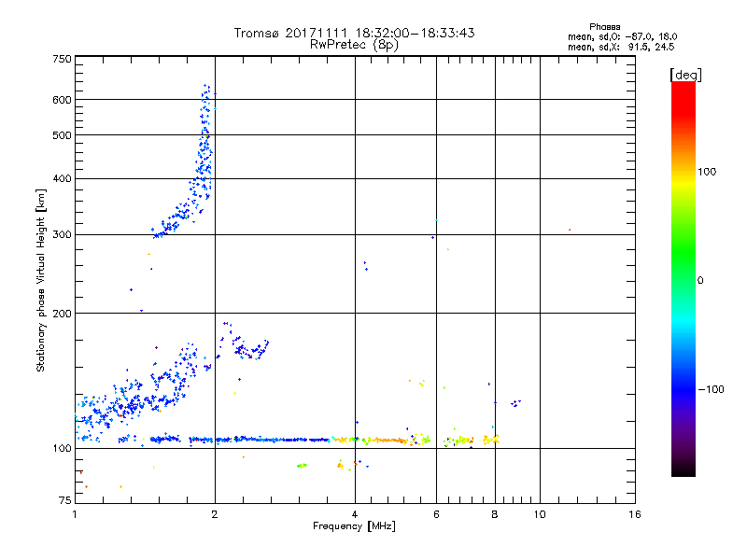Click the plot title 'Tromsø 20171111 18:32:00-18:33:43'
The width and height of the screenshot is (747, 560).
coord(354,33)
